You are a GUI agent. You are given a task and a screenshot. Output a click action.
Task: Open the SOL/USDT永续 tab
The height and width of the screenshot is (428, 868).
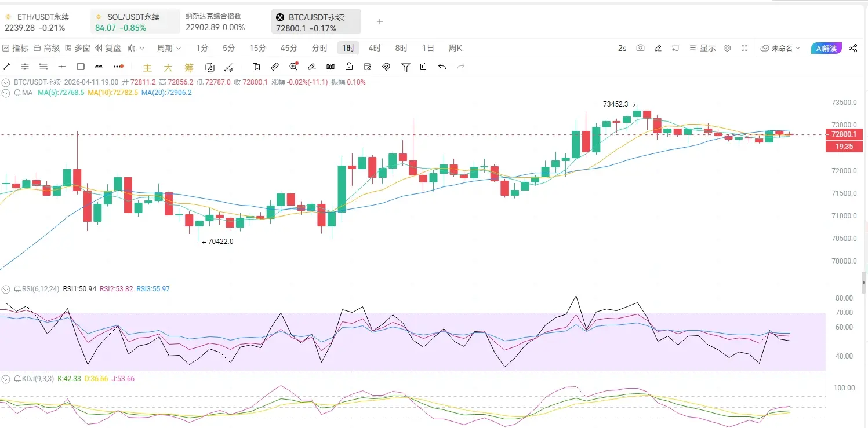tap(135, 21)
